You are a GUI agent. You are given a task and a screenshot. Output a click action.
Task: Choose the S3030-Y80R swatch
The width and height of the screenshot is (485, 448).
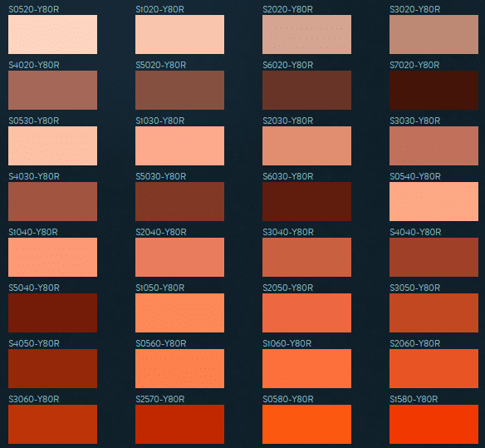tap(434, 145)
